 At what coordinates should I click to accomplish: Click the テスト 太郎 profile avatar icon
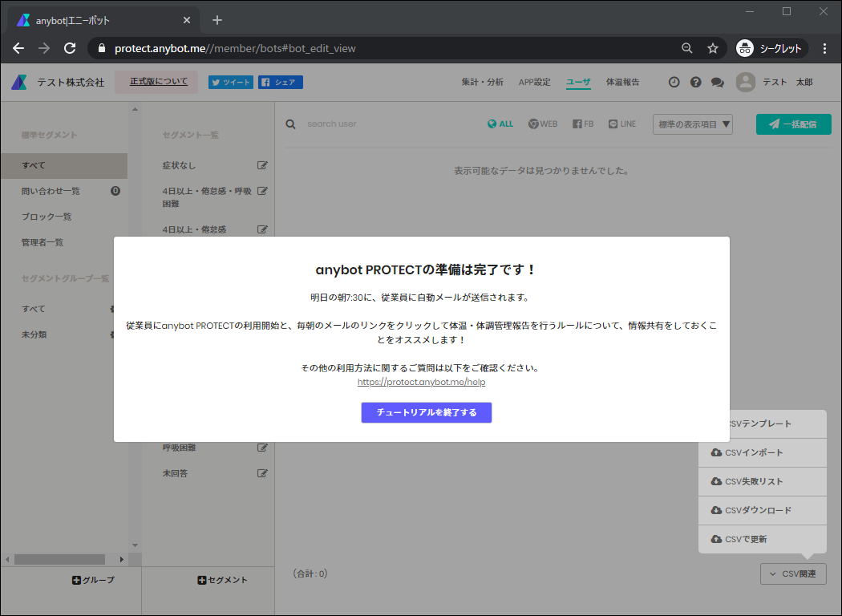click(746, 81)
